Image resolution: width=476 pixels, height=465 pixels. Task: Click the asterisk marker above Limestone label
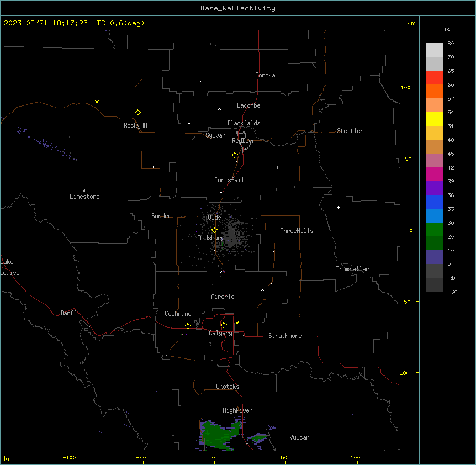[84, 191]
